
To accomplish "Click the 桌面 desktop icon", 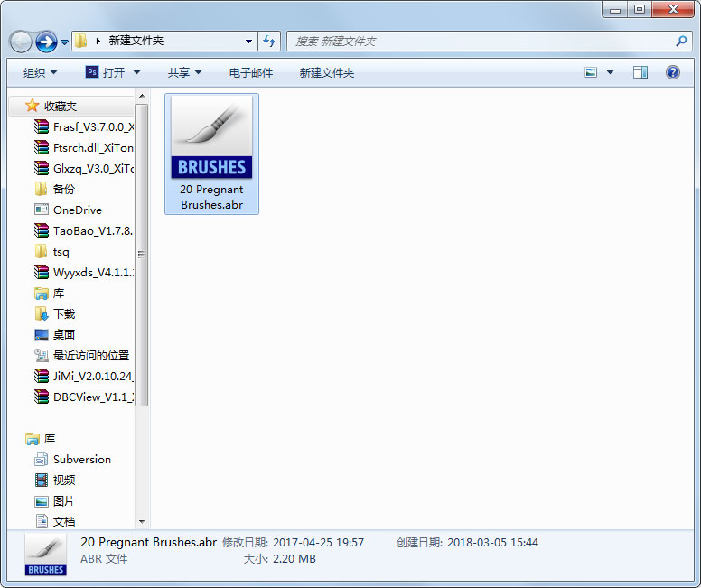I will (x=42, y=334).
